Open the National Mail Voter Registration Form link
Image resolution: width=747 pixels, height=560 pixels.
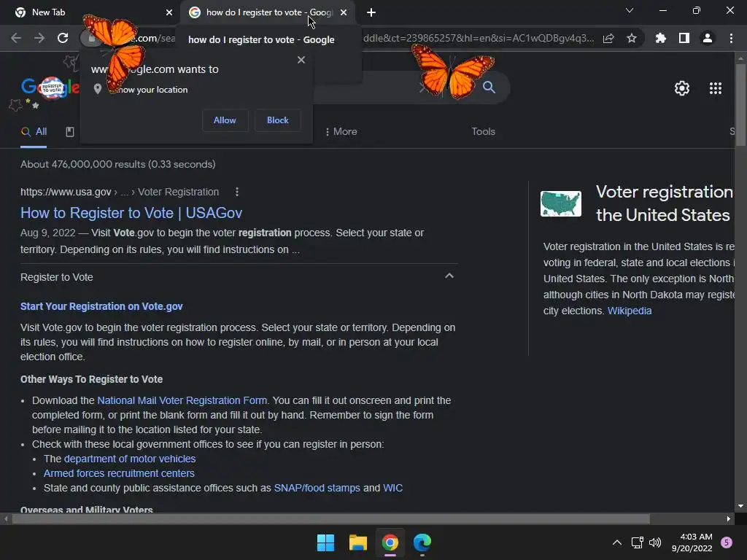tap(182, 400)
